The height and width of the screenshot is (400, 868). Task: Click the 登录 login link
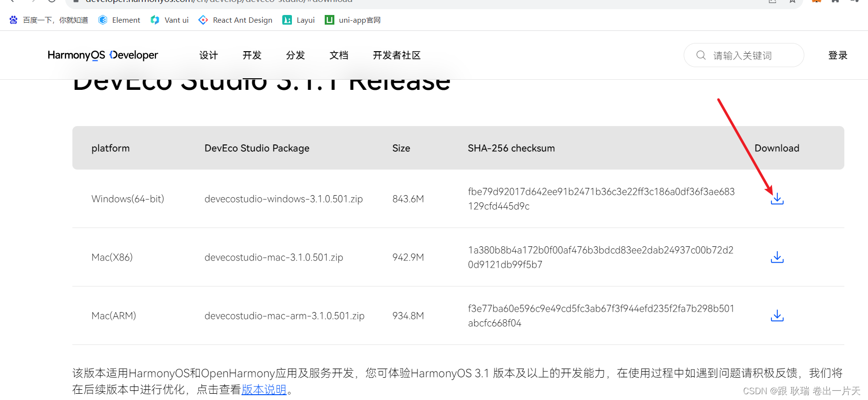tap(838, 55)
